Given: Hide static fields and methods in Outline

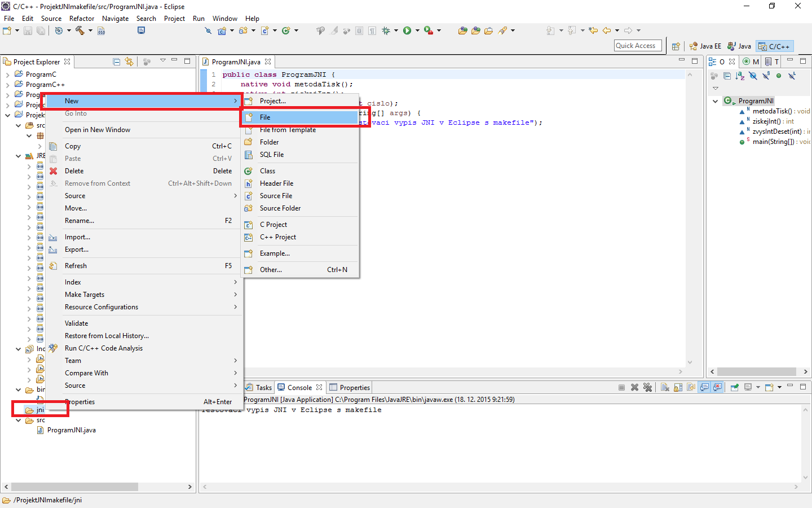Looking at the screenshot, I should click(x=766, y=76).
